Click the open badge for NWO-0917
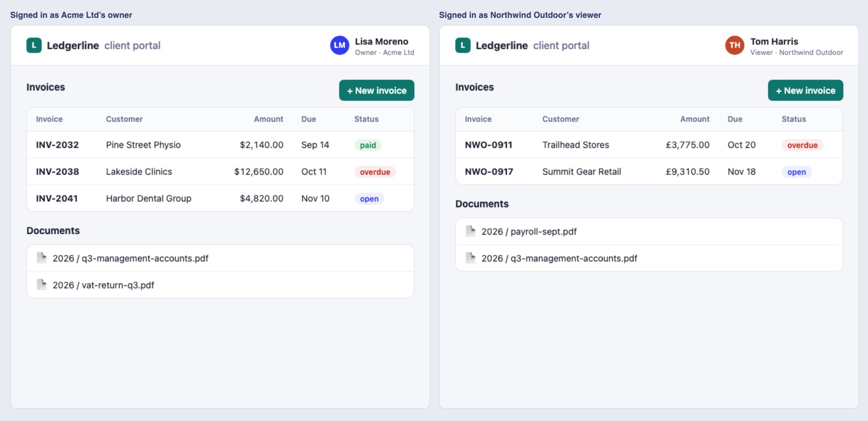Viewport: 868px width, 421px height. tap(797, 172)
